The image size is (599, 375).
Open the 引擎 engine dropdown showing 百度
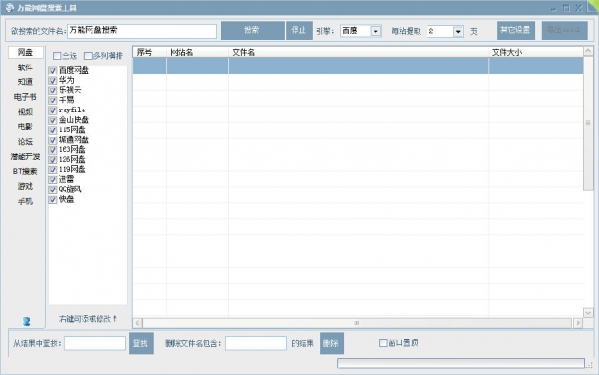click(x=361, y=31)
